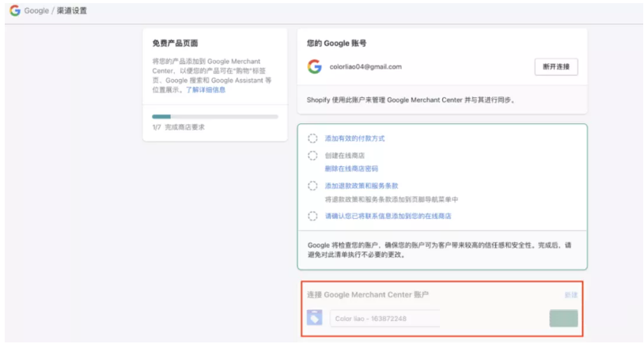Click the colorliao04@gmail.com email text
Image resolution: width=644 pixels, height=344 pixels.
coord(366,66)
